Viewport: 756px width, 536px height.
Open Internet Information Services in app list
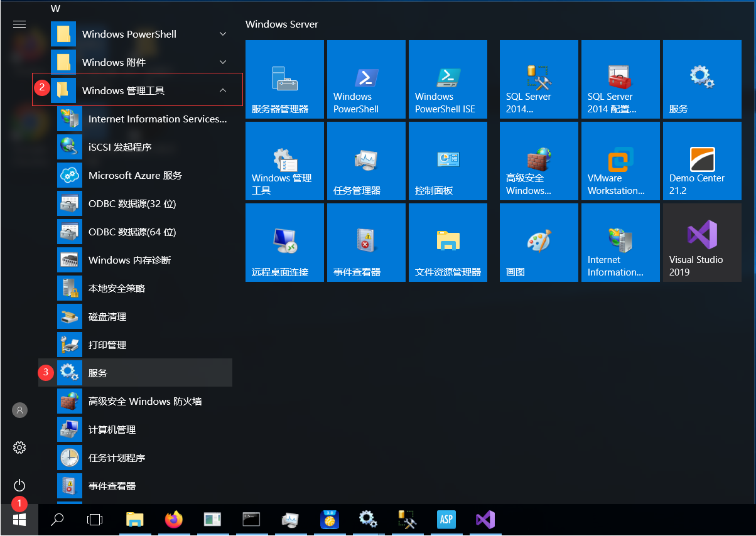142,119
